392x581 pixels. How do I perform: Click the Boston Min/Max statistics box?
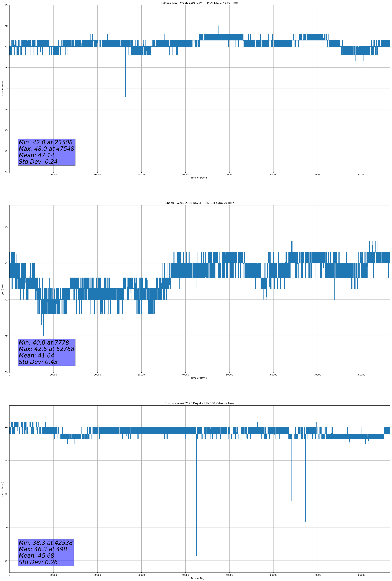(46, 553)
